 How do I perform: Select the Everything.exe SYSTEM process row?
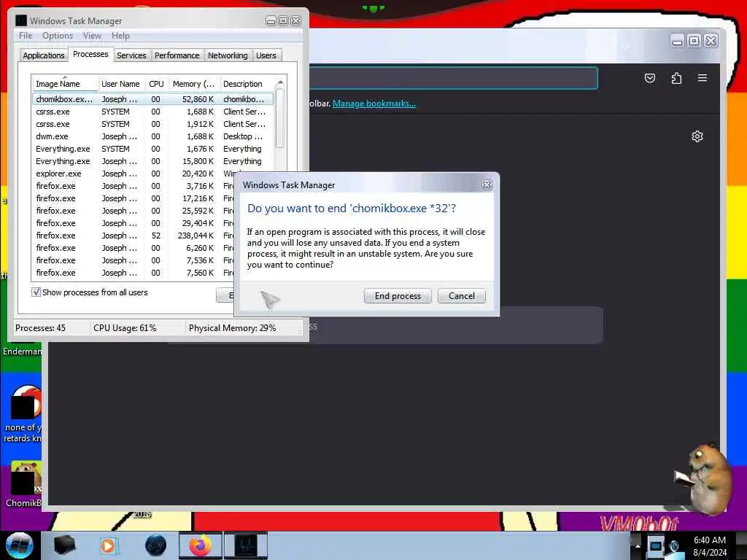(x=152, y=149)
